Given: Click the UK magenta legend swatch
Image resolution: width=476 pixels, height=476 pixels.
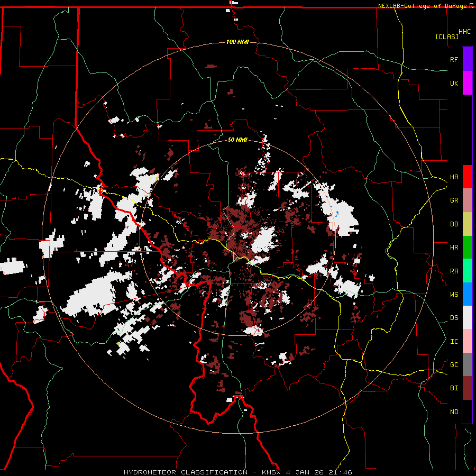Looking at the screenshot, I should click(x=467, y=83).
